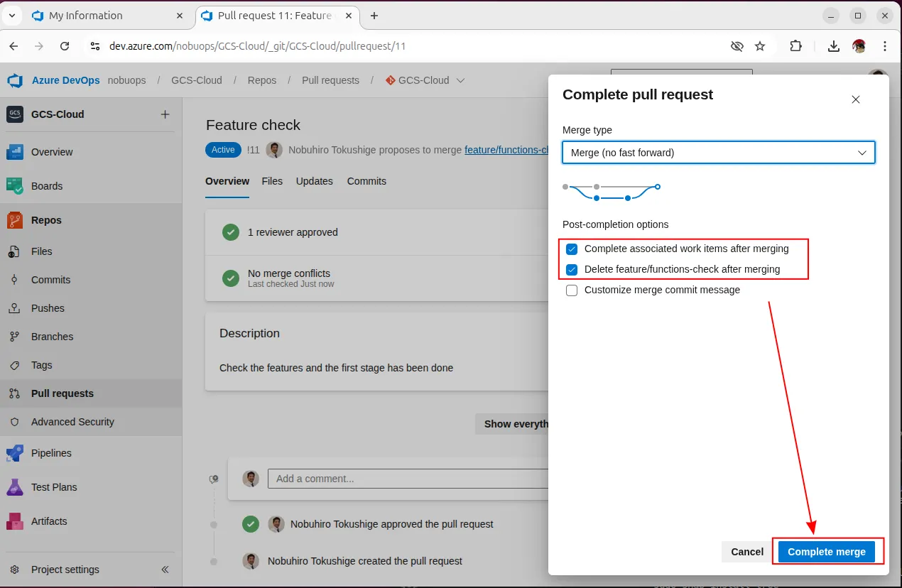902x588 pixels.
Task: Click the plus icon beside GCS-Cloud
Action: click(x=165, y=114)
